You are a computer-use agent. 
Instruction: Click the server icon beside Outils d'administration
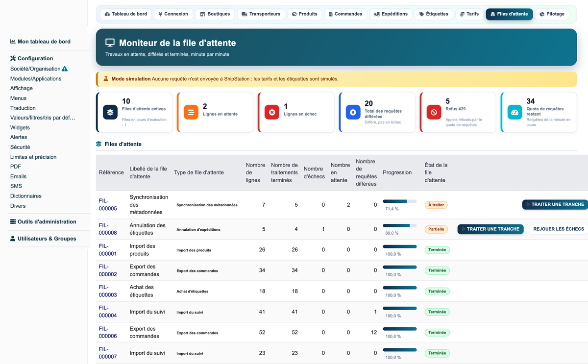point(13,221)
